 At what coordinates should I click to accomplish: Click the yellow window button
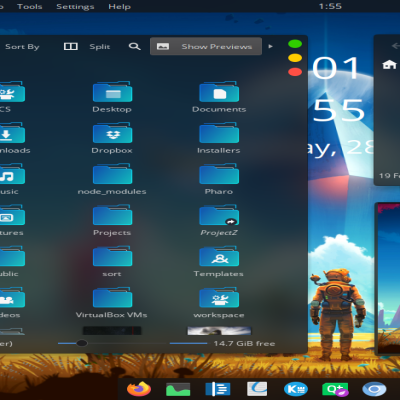(295, 58)
